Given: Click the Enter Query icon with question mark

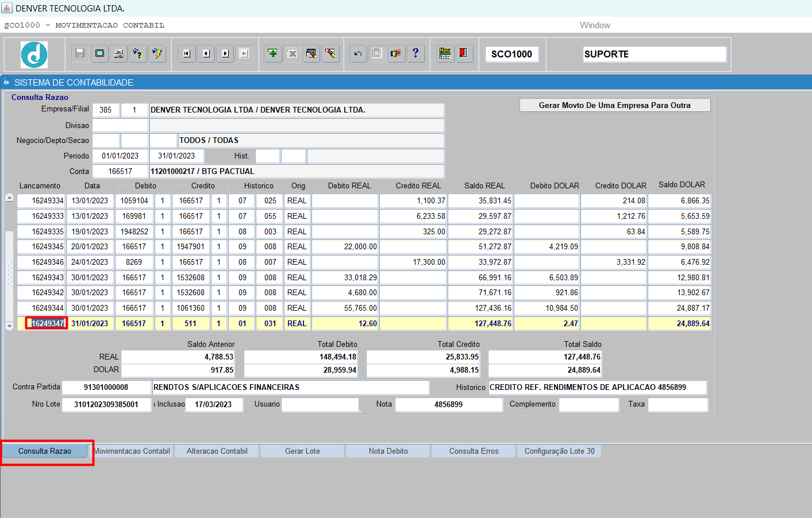Looking at the screenshot, I should 137,53.
